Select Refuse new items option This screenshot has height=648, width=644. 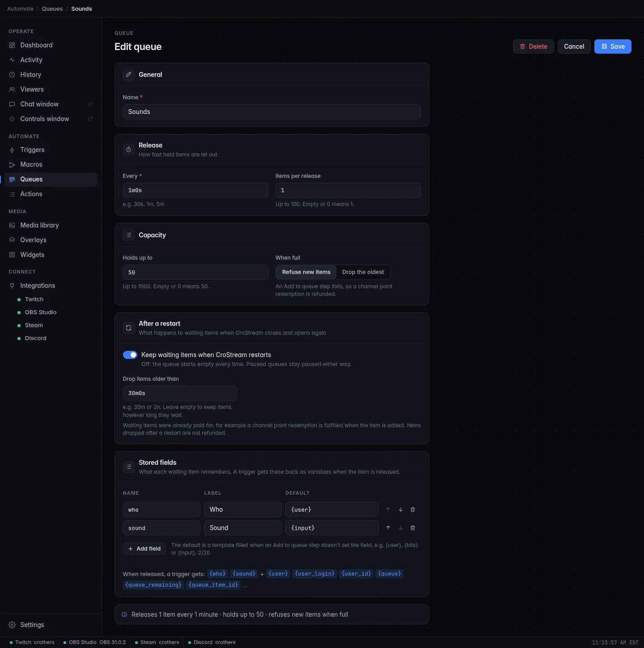pos(306,272)
